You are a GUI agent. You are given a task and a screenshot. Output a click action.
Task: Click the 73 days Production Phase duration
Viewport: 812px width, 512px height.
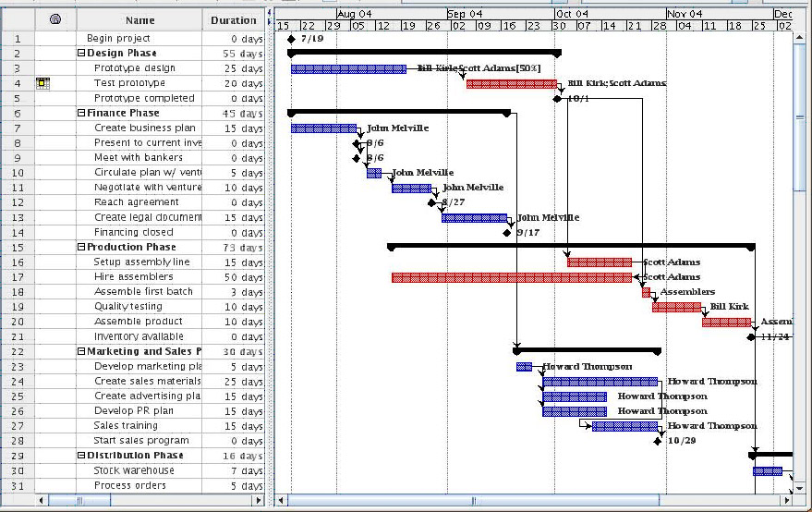(x=243, y=248)
